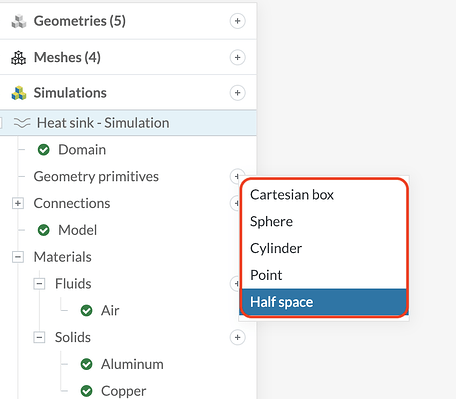This screenshot has height=399, width=456.
Task: Add a new geometry with plus button
Action: click(237, 21)
